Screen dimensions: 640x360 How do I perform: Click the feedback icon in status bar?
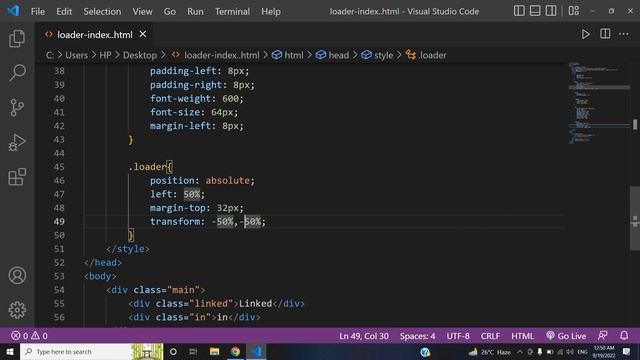[x=602, y=336]
